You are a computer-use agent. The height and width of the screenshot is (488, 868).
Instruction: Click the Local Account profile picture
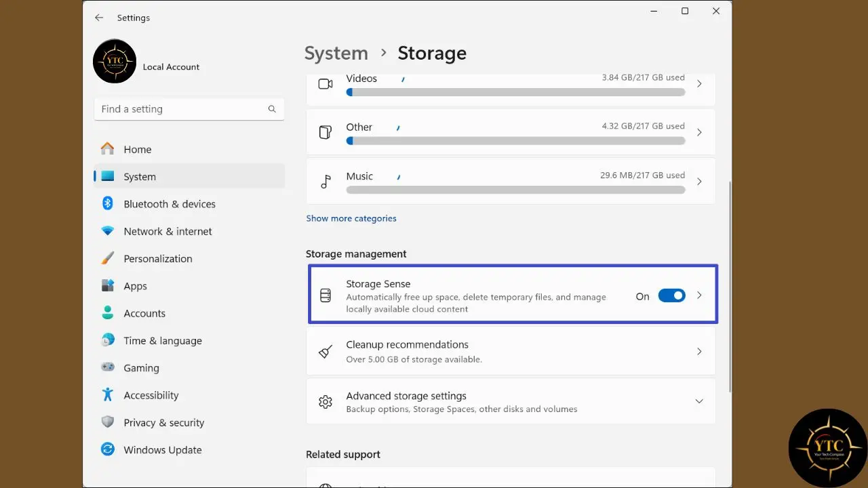pos(115,61)
